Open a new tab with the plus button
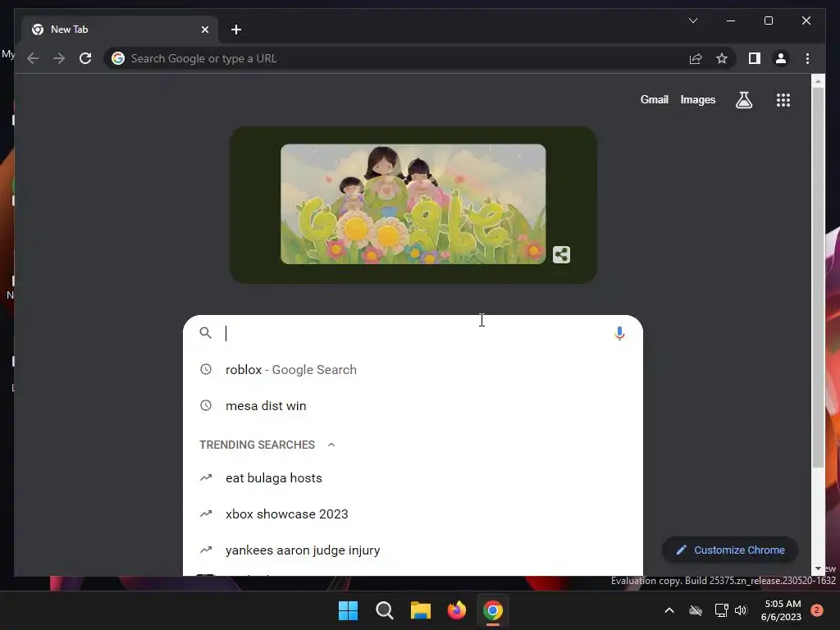 [236, 30]
